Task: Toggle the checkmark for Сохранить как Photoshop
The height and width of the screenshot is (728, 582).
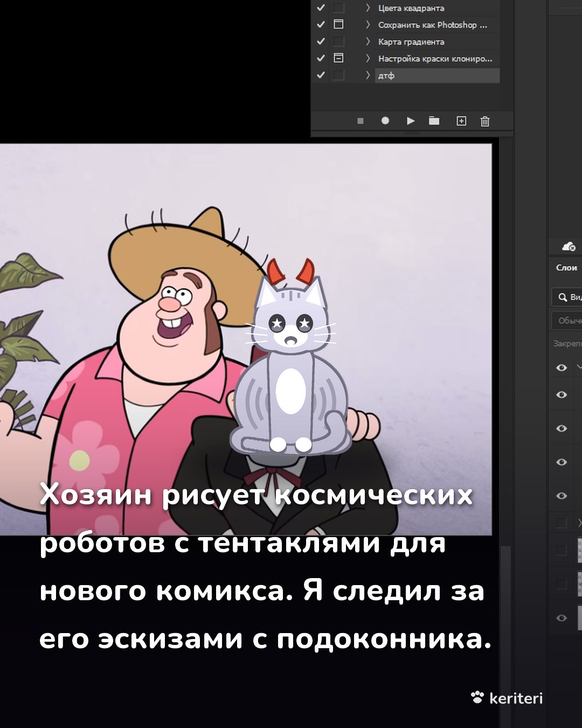Action: (x=321, y=24)
